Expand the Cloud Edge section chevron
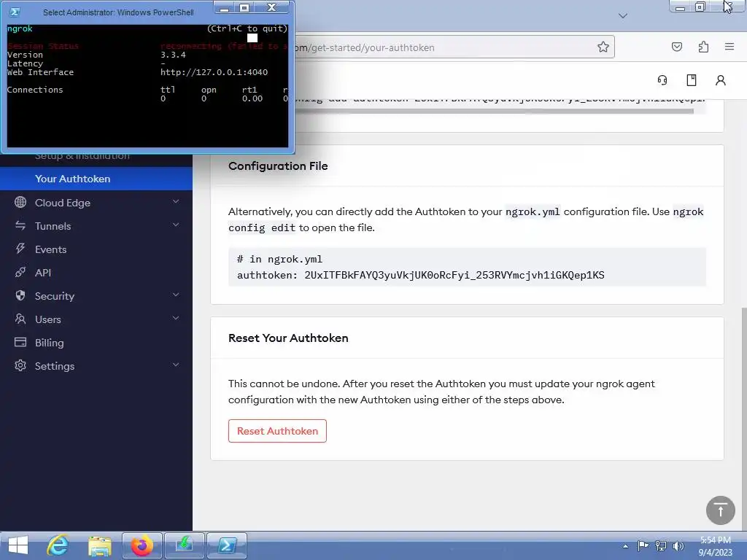 [176, 202]
